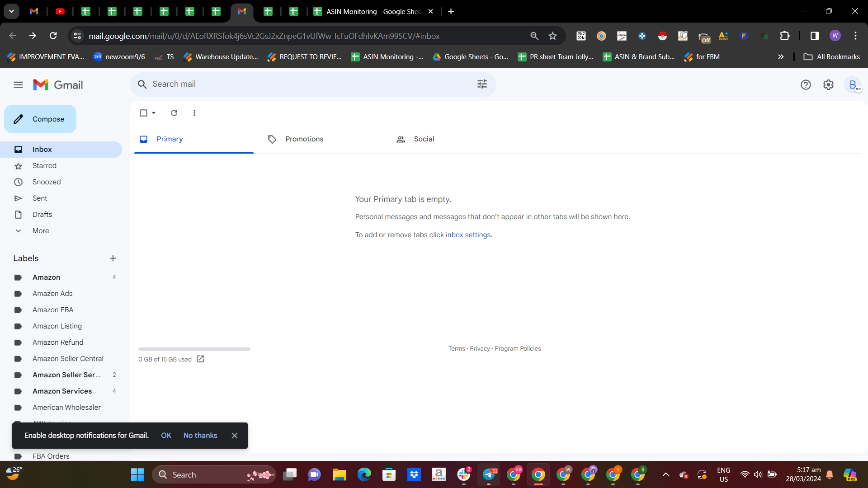
Task: Switch to the YouTube browser tab
Action: point(60,11)
